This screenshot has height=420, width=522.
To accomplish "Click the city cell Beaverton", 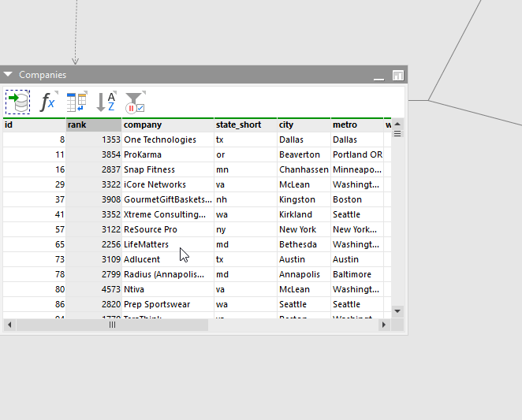I will (x=304, y=154).
